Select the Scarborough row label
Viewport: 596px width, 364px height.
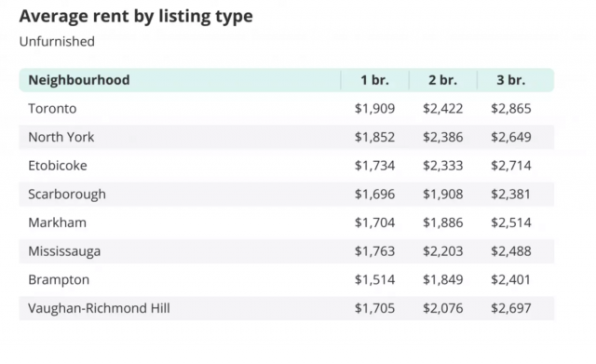point(67,195)
